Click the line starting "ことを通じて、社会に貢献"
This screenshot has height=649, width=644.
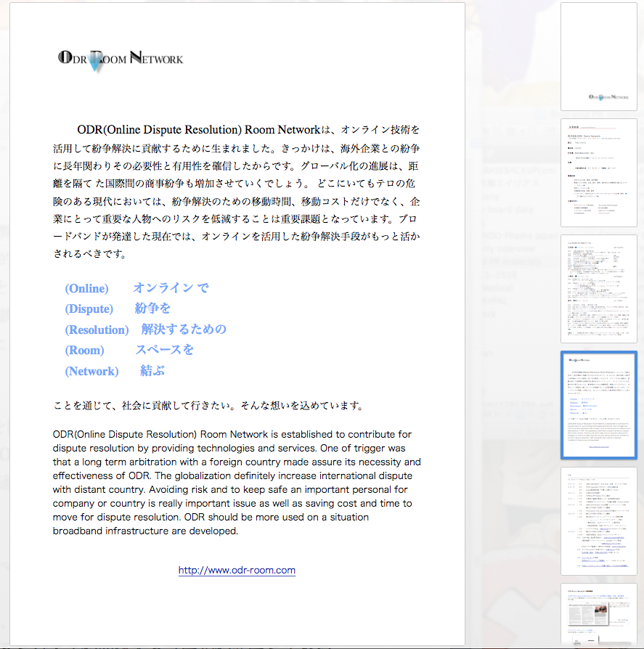tap(208, 406)
